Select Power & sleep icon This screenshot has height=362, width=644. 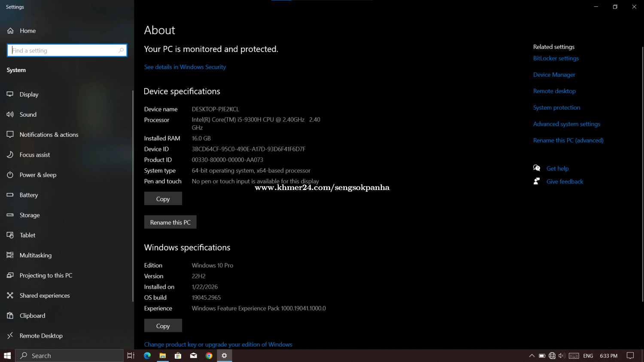[x=10, y=175]
